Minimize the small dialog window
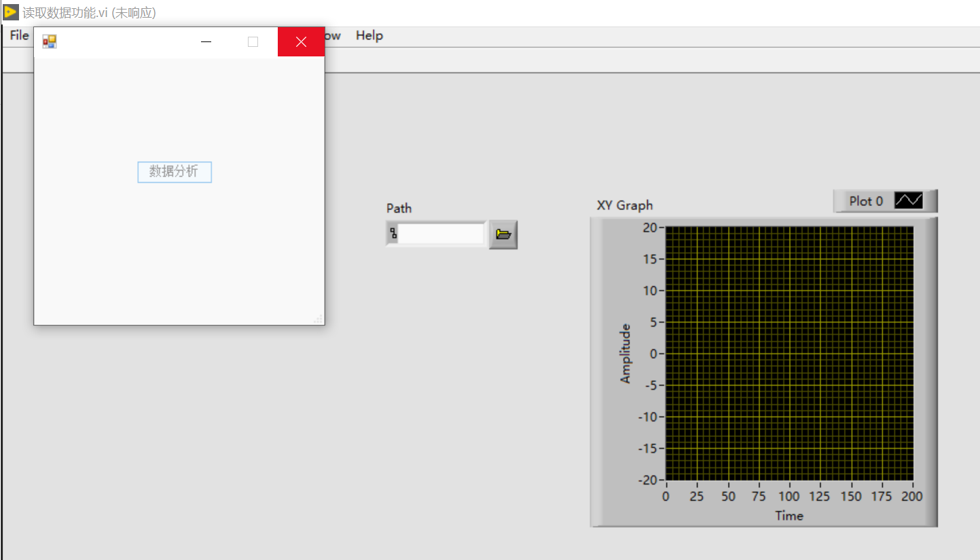 tap(206, 42)
